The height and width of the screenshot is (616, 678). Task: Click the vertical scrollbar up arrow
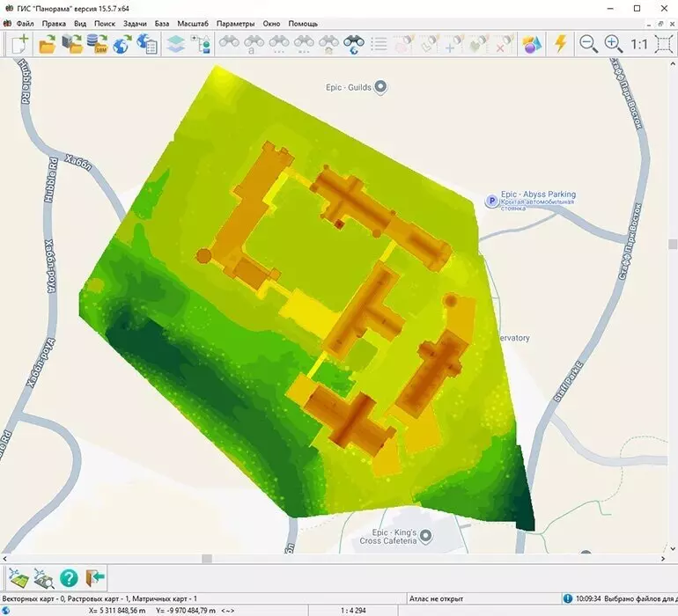tap(673, 64)
